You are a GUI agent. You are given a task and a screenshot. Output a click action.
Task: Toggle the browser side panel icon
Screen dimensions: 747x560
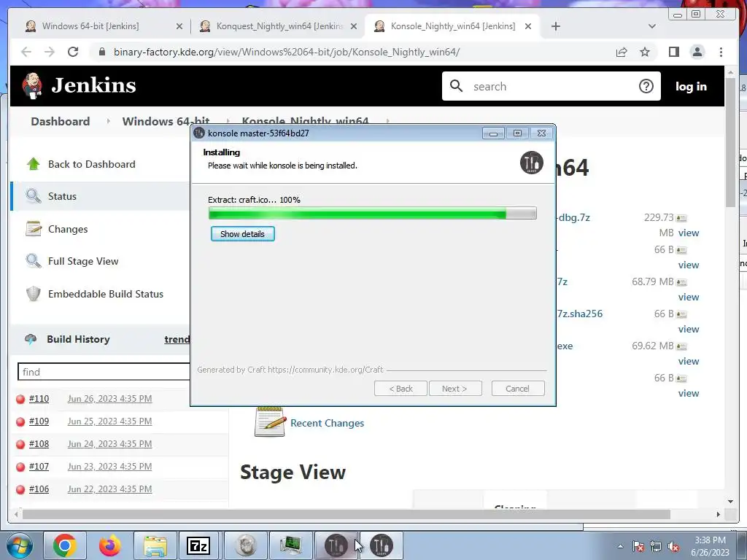(x=673, y=52)
